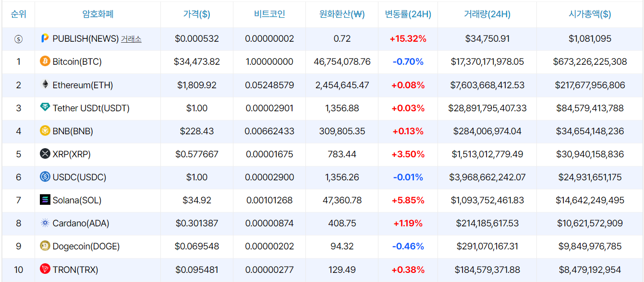Click the TRON red logo icon
The width and height of the screenshot is (644, 282).
(x=45, y=269)
